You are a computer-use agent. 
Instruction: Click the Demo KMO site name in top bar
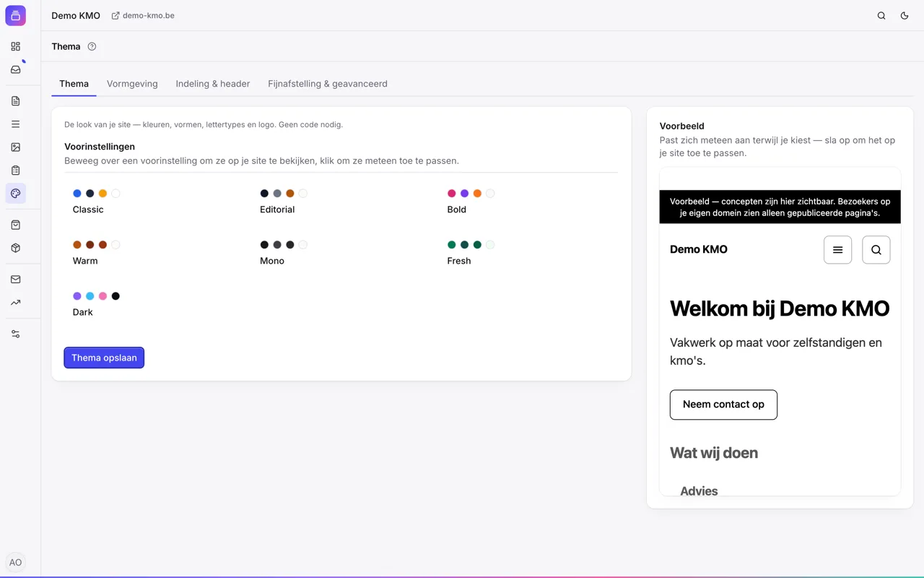pyautogui.click(x=76, y=15)
